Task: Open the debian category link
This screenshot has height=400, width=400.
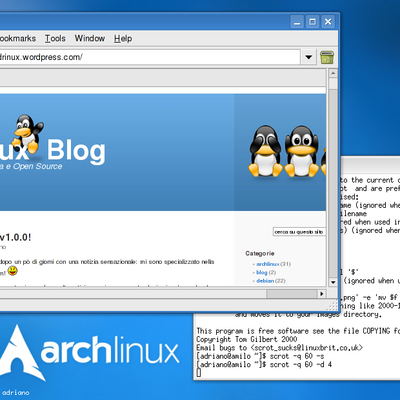Action: click(265, 281)
